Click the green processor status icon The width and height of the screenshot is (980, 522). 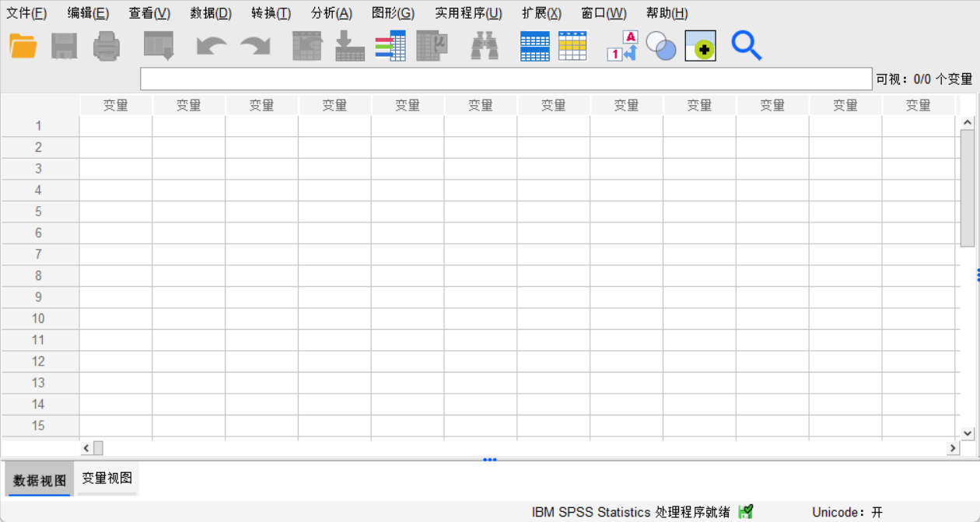pos(746,511)
